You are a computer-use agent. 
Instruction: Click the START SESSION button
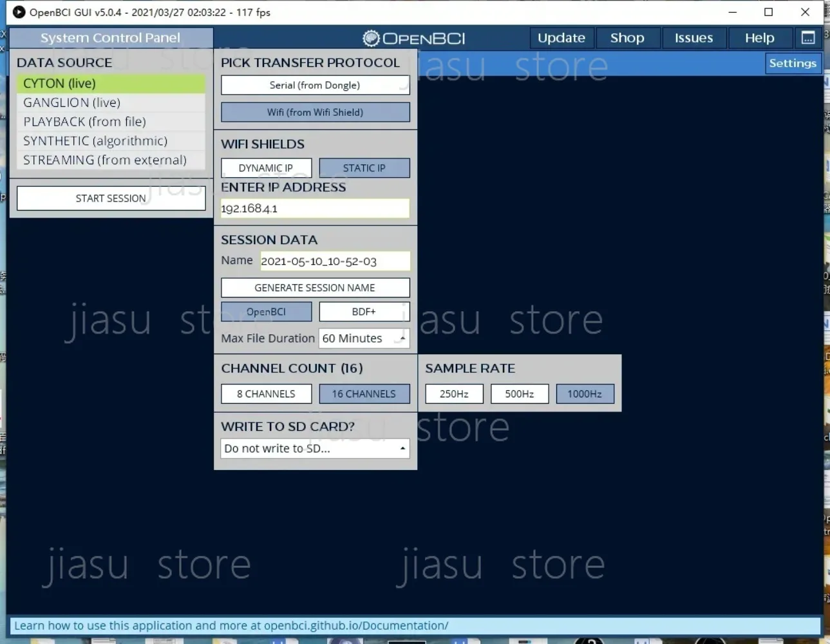point(111,198)
